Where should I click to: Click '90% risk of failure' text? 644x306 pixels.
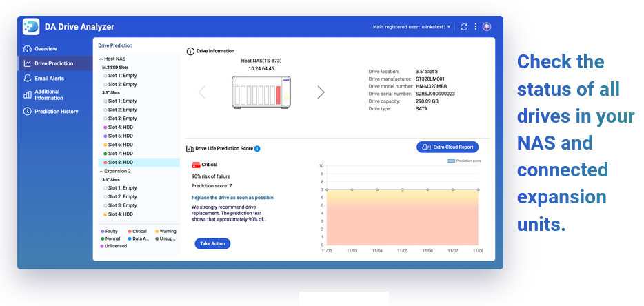[x=211, y=176]
